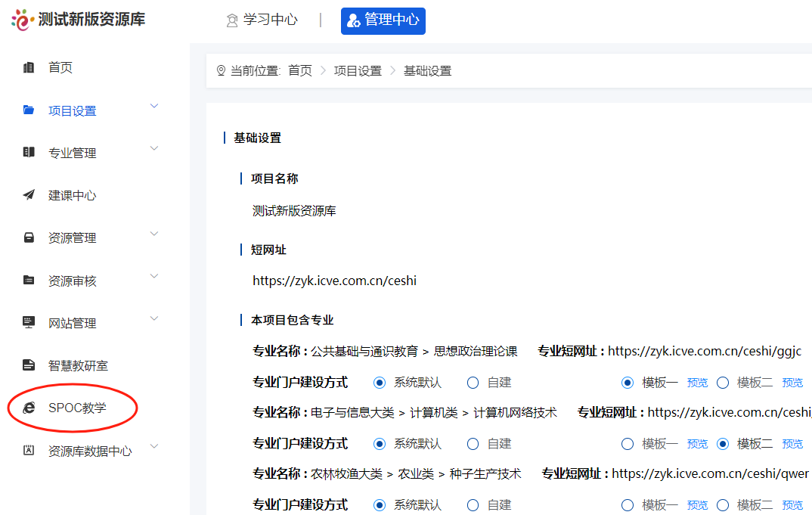Click the 项目设置 folder icon
The width and height of the screenshot is (812, 515).
click(29, 110)
